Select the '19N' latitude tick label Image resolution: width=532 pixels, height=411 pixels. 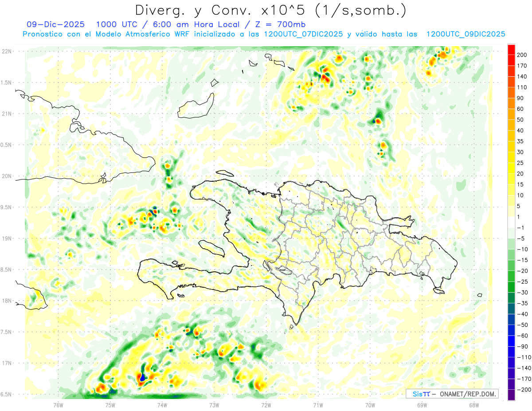pos(7,239)
